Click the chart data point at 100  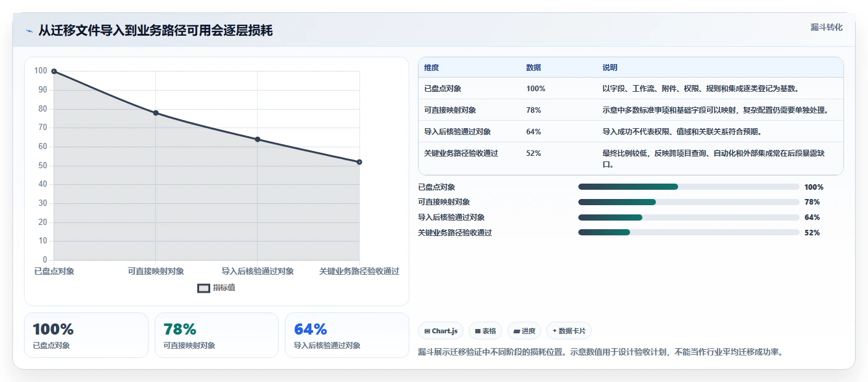[x=54, y=71]
